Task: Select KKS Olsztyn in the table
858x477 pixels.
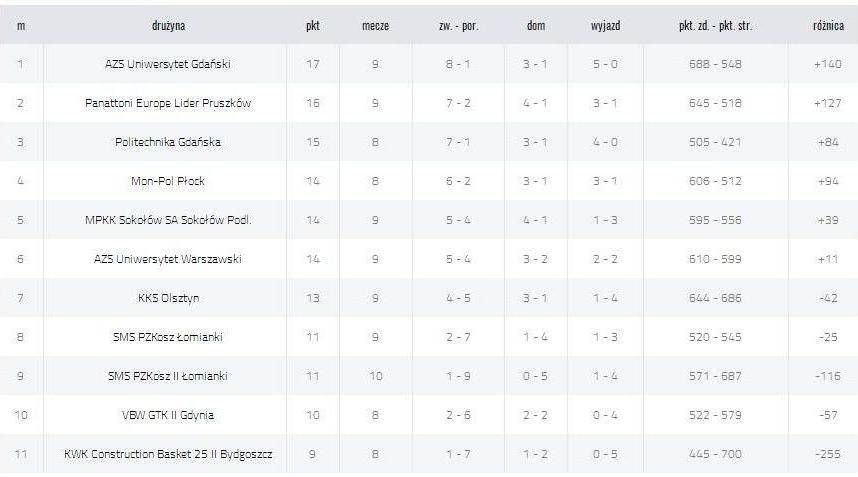Action: click(167, 298)
